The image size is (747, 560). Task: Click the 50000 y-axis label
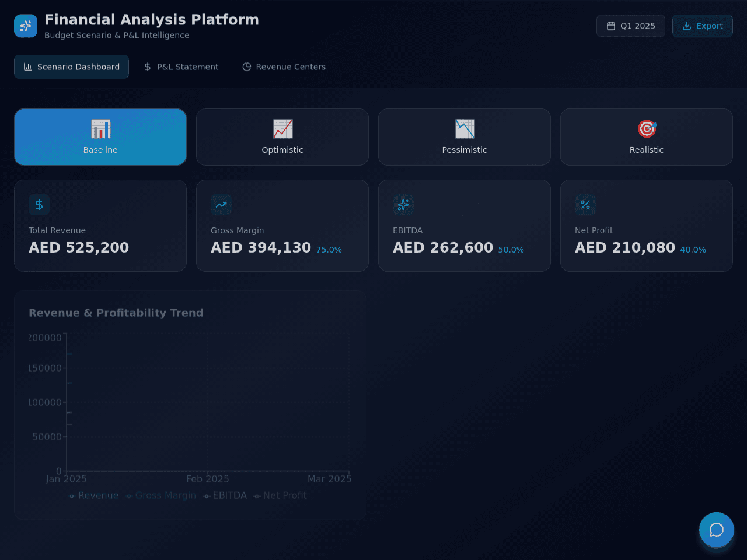pyautogui.click(x=47, y=437)
